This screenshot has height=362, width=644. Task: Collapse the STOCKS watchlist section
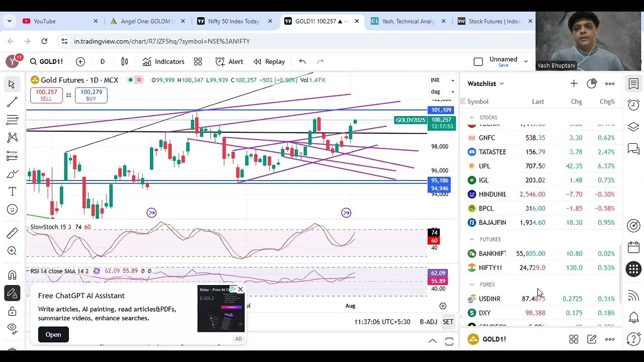click(471, 117)
